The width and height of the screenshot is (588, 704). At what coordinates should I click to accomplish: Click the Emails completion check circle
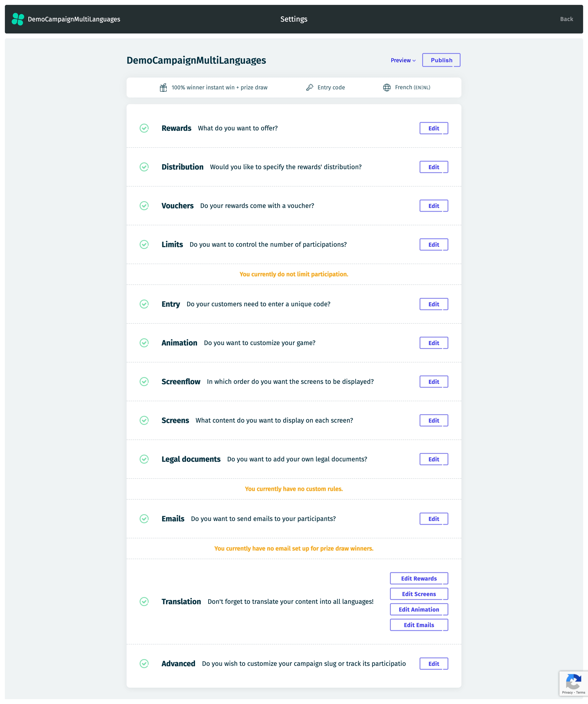point(144,519)
